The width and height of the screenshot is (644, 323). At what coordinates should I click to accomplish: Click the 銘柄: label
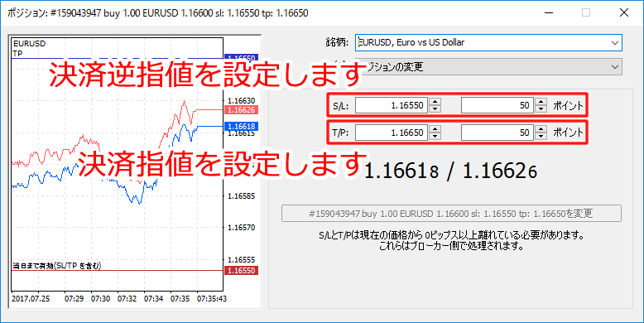click(338, 42)
